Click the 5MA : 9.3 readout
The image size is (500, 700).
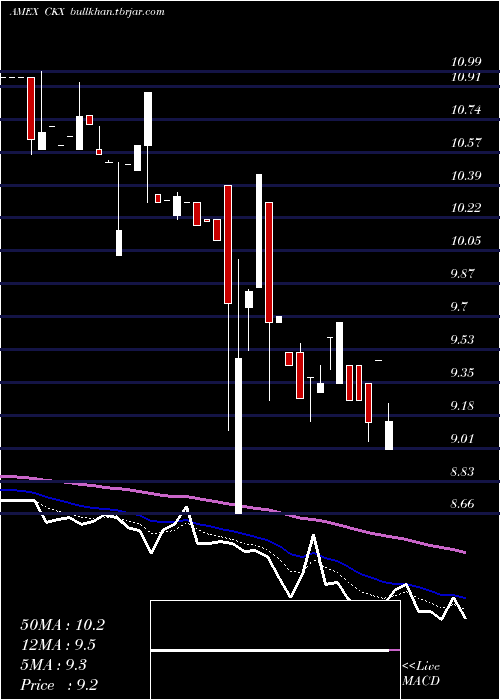click(x=54, y=665)
